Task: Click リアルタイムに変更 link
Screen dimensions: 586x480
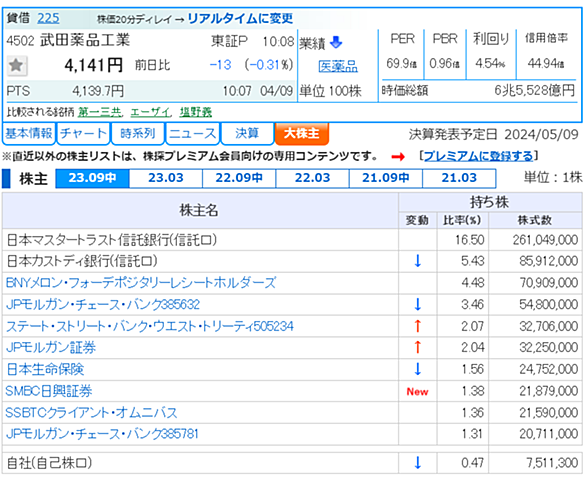Action: click(x=240, y=18)
